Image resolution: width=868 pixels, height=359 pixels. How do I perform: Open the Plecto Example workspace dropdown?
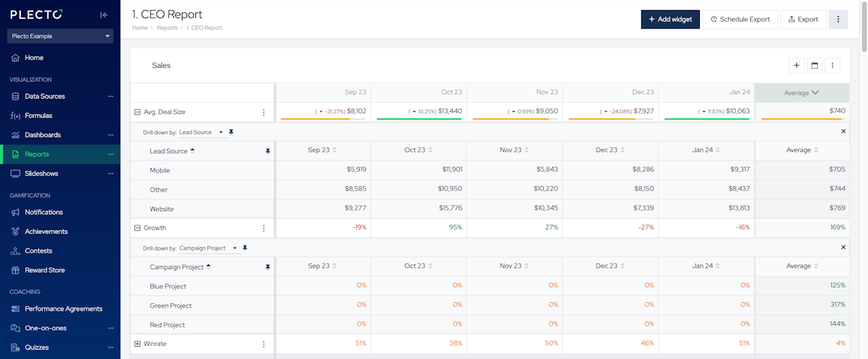pos(60,36)
